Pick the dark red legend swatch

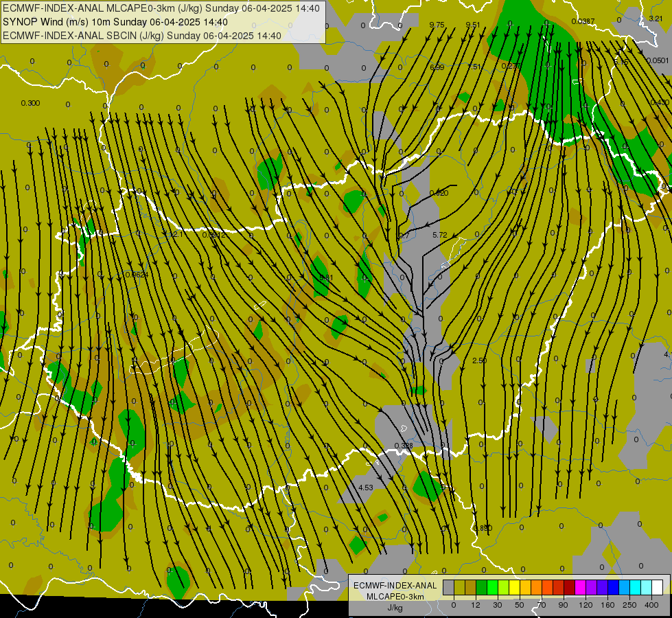click(x=569, y=587)
